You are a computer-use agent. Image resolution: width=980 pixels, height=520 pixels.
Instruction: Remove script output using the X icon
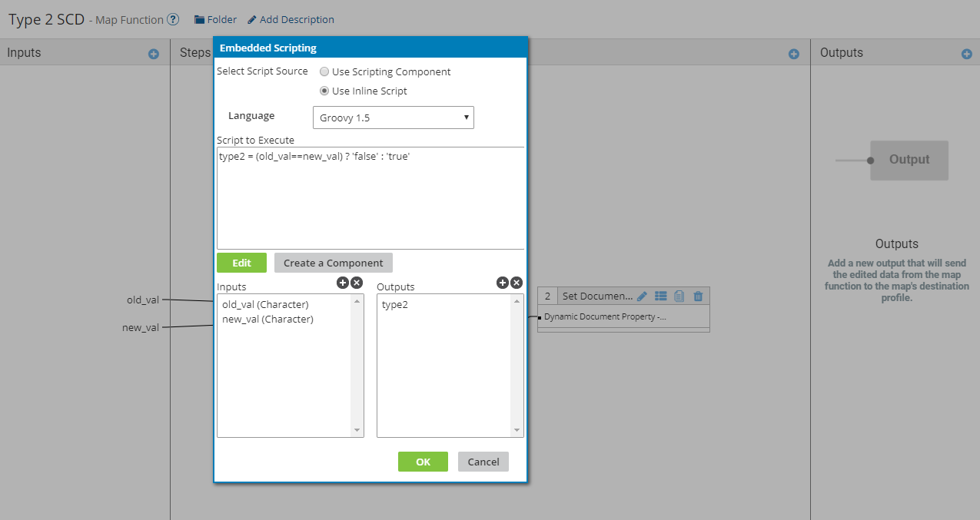pos(517,283)
